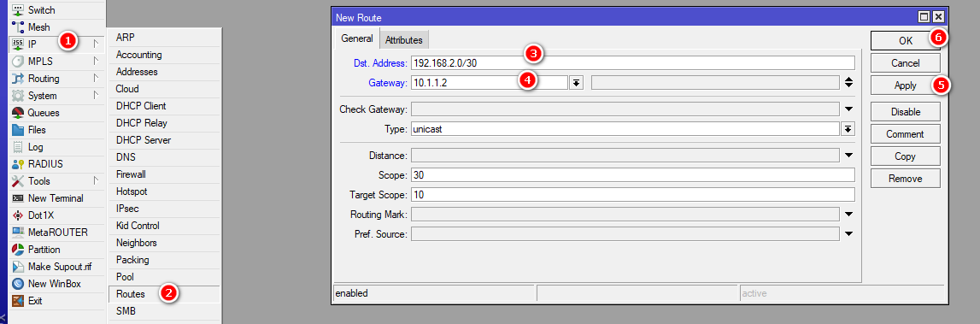This screenshot has width=980, height=324.
Task: Expand the Pref. Source field
Action: click(848, 234)
